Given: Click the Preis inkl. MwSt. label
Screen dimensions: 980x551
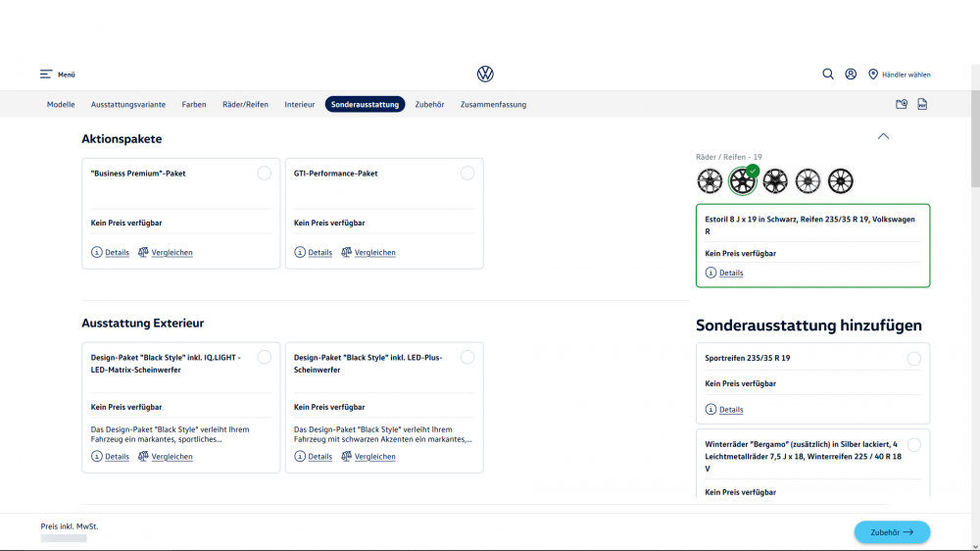Looking at the screenshot, I should (x=70, y=526).
